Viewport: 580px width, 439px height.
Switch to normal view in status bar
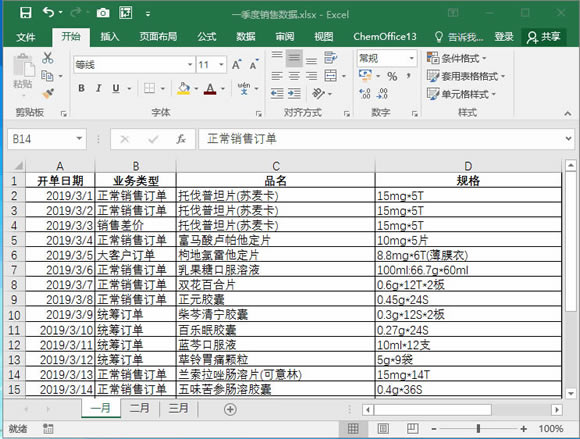[x=353, y=428]
